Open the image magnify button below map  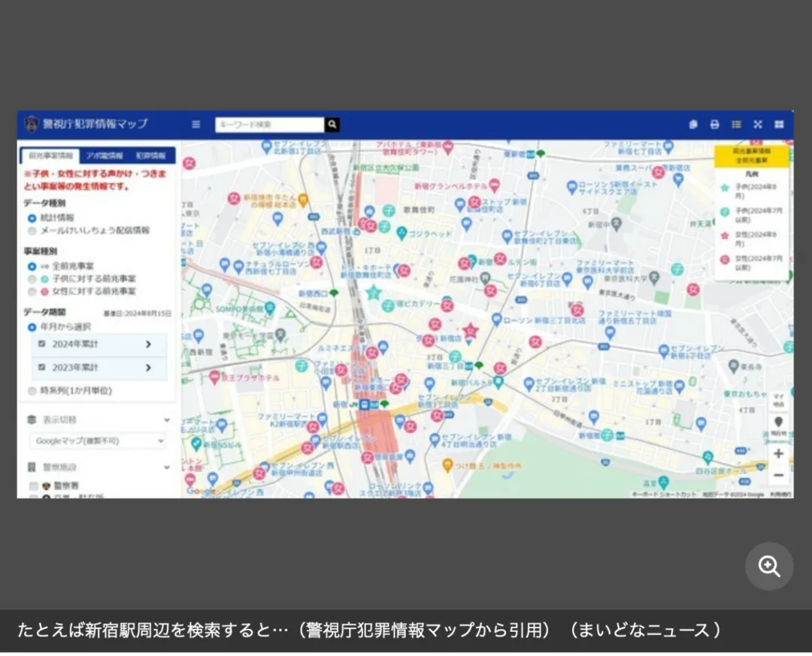(x=769, y=567)
